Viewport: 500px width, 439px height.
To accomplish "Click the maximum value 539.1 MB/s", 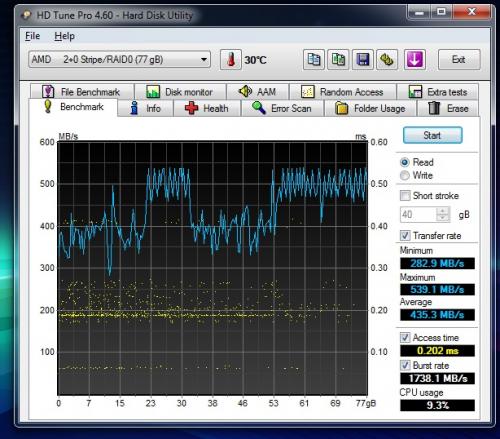I will [x=437, y=289].
